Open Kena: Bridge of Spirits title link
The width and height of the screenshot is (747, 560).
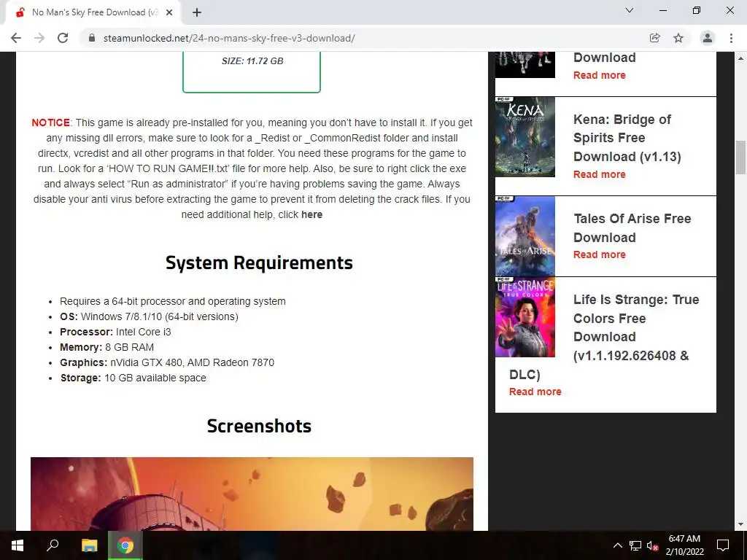[627, 138]
